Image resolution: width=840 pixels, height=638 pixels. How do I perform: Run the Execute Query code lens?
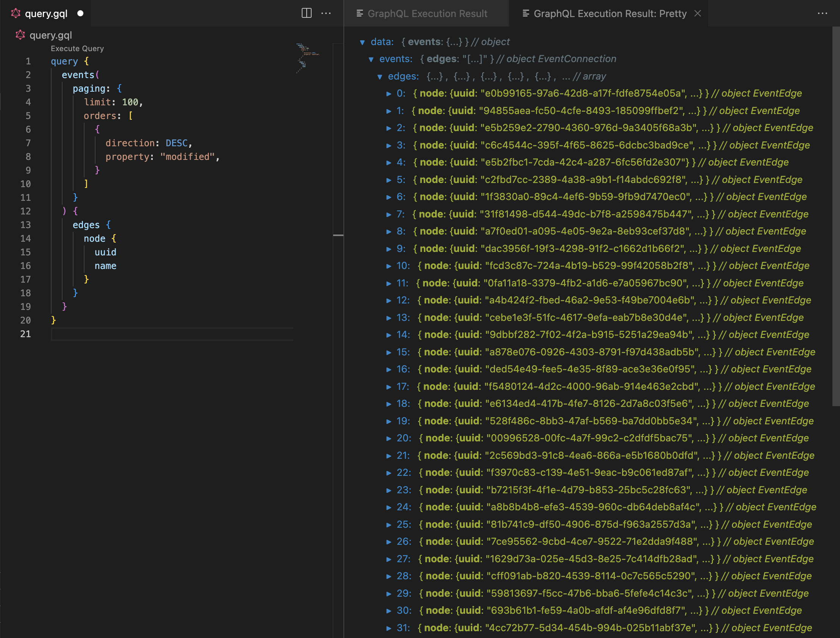(77, 48)
